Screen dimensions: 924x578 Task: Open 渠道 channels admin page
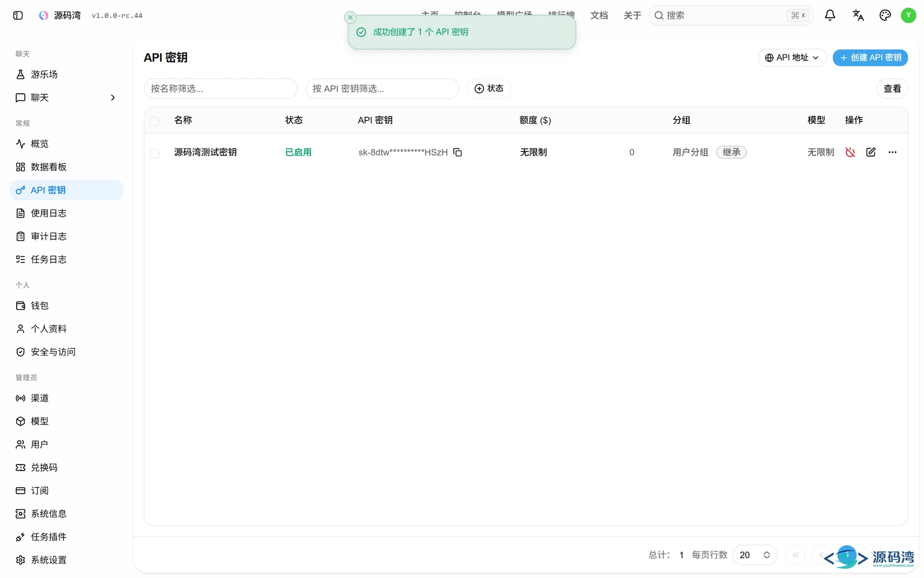click(x=67, y=398)
